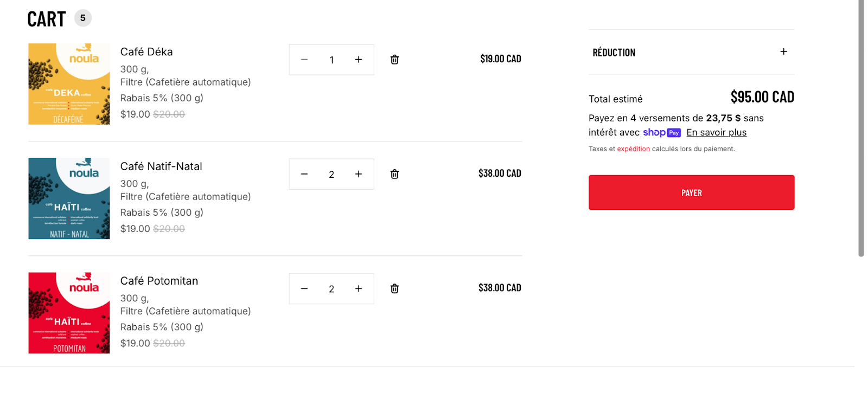Click the blue Natif-Natal bag image
Screen dimensions: 868x393
69,198
